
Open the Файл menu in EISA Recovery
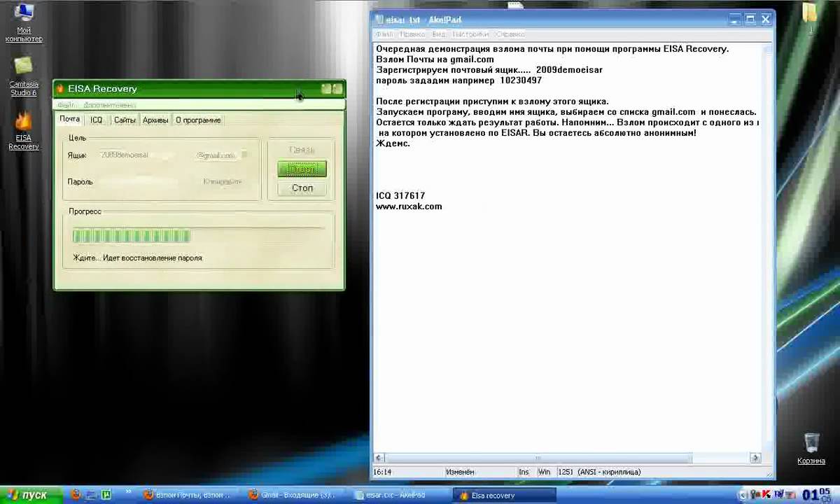point(66,105)
